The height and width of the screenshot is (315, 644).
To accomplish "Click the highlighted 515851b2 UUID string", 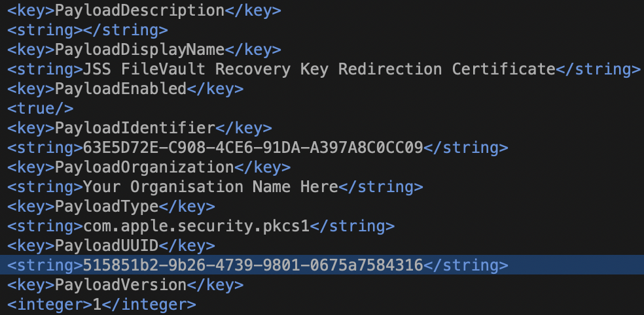I will click(x=253, y=265).
